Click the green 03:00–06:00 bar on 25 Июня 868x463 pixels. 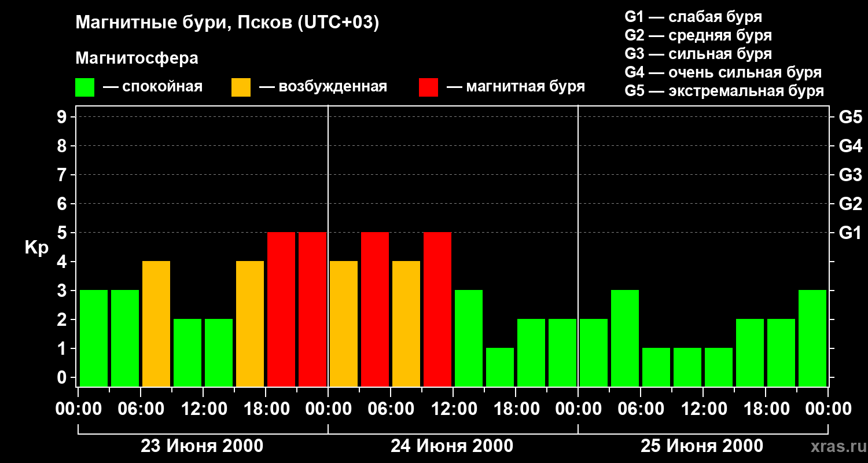click(625, 338)
